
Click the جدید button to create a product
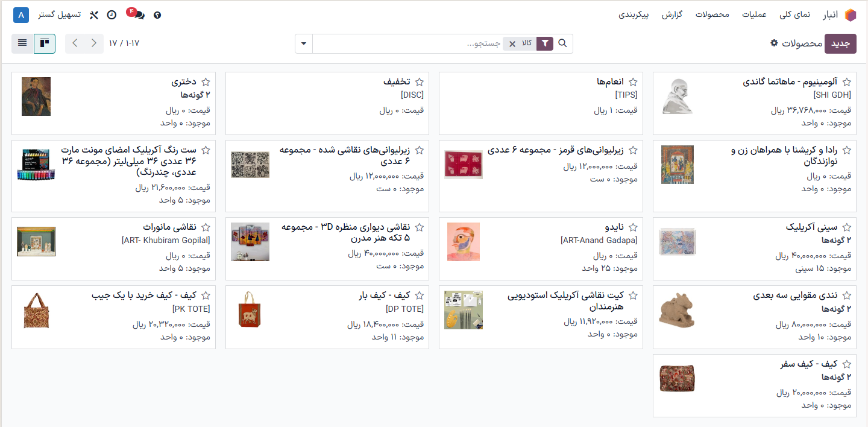[x=840, y=43]
